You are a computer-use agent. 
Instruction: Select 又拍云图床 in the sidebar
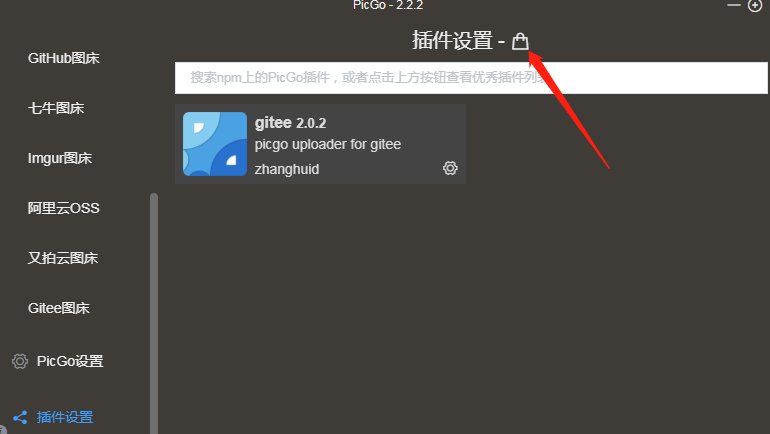click(63, 258)
